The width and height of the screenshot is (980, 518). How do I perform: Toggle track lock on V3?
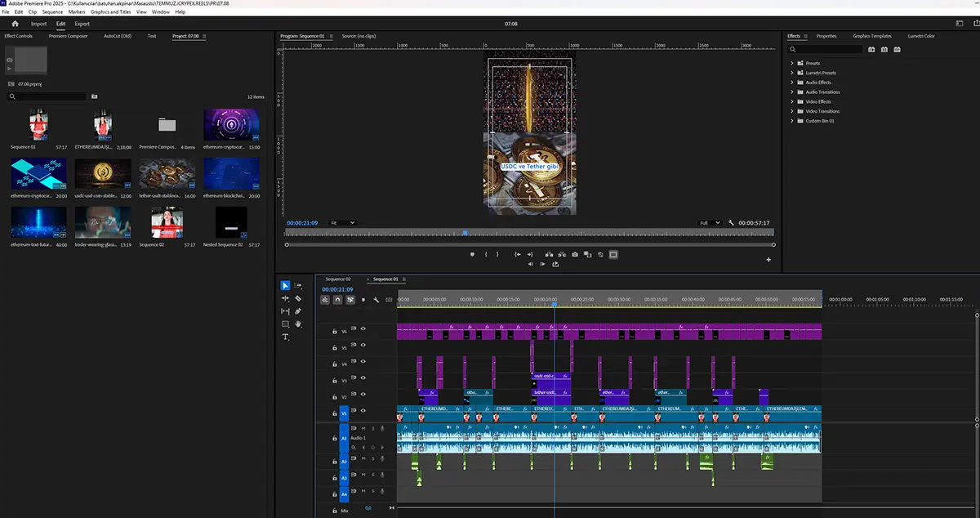click(335, 381)
